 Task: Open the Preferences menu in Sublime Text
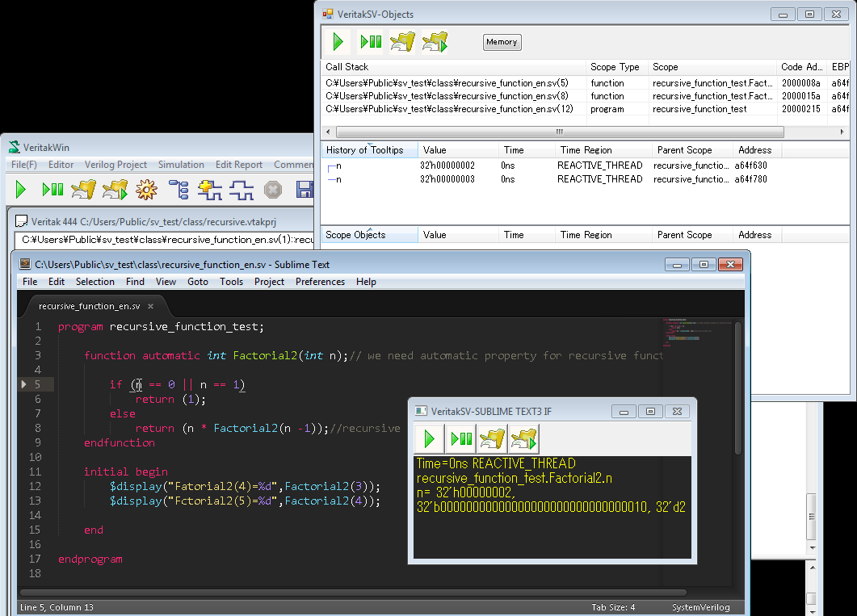tap(321, 282)
